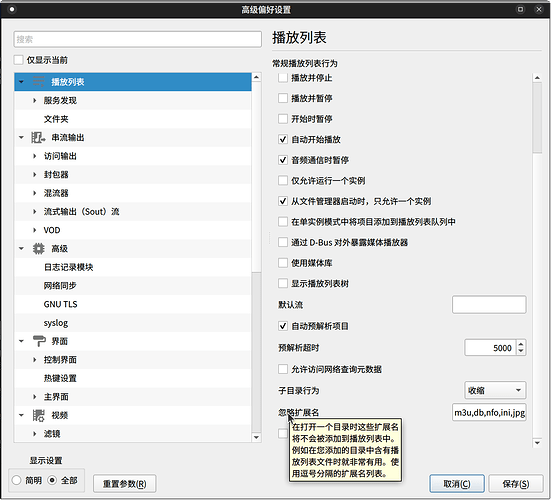
Task: Click the 搜索 input field
Action: tap(137, 39)
